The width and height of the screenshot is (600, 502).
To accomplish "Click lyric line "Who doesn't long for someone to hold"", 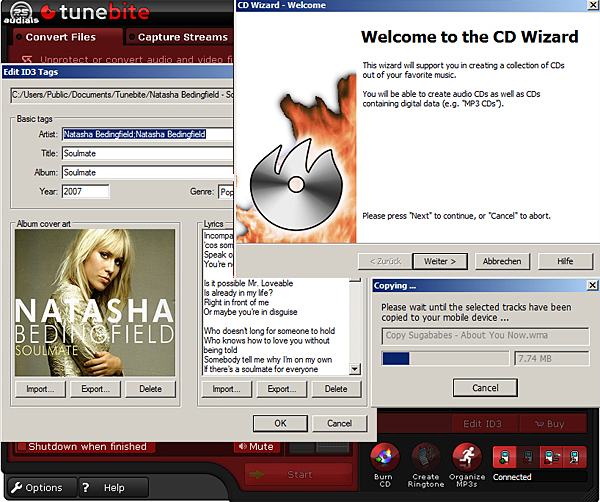I will pyautogui.click(x=269, y=331).
